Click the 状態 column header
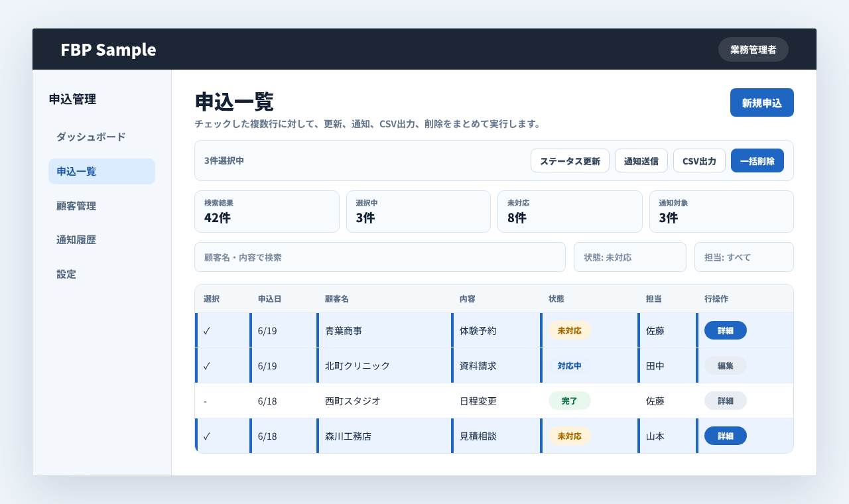 [556, 299]
